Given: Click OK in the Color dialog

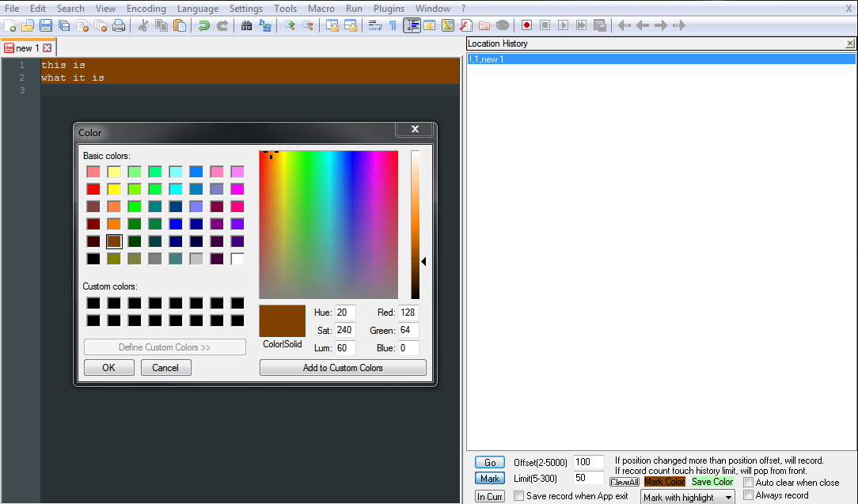Looking at the screenshot, I should coord(109,368).
